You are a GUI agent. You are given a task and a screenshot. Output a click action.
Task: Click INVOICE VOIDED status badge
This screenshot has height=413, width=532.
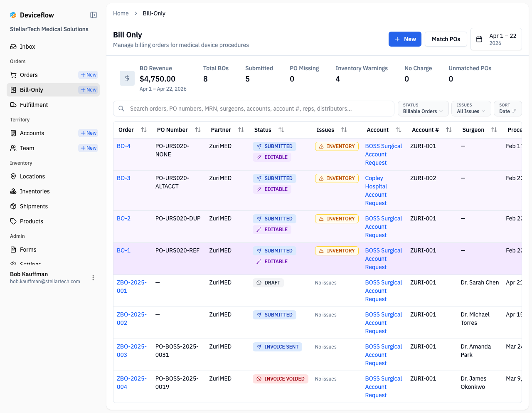281,379
